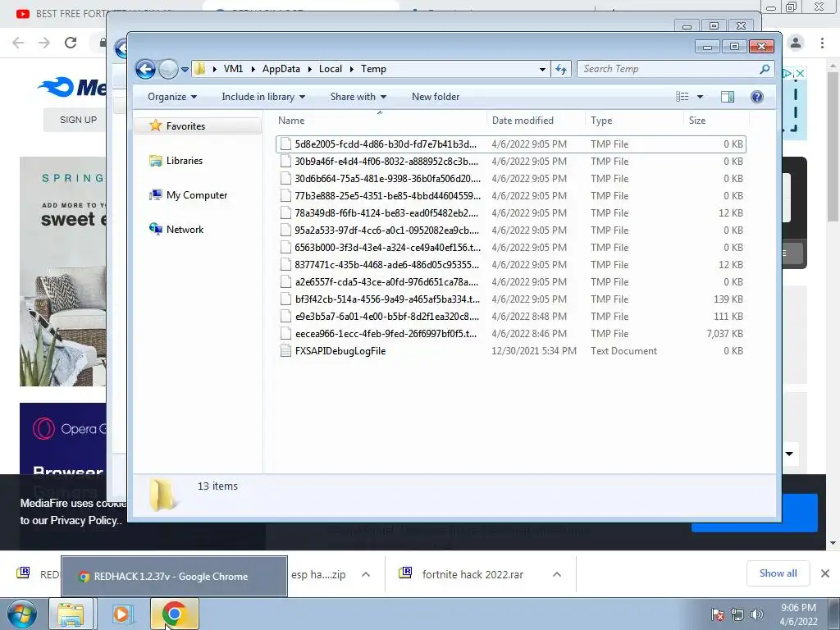This screenshot has width=840, height=630.
Task: Expand the arrow after Local breadcrumb
Action: click(x=352, y=69)
